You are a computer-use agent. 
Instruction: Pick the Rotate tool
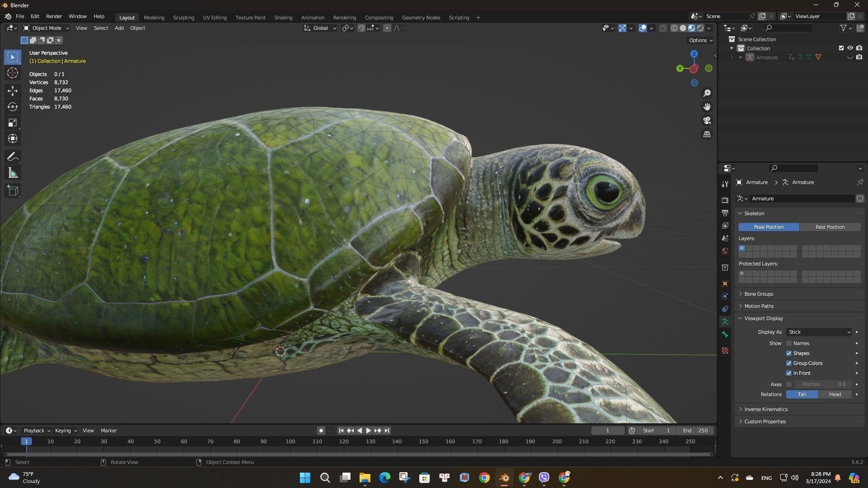pyautogui.click(x=13, y=107)
